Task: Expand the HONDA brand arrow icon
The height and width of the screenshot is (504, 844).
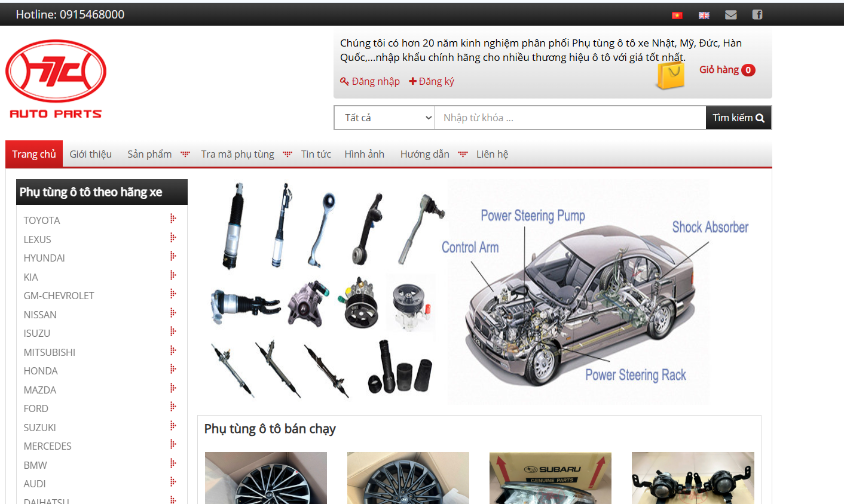Action: 173,369
